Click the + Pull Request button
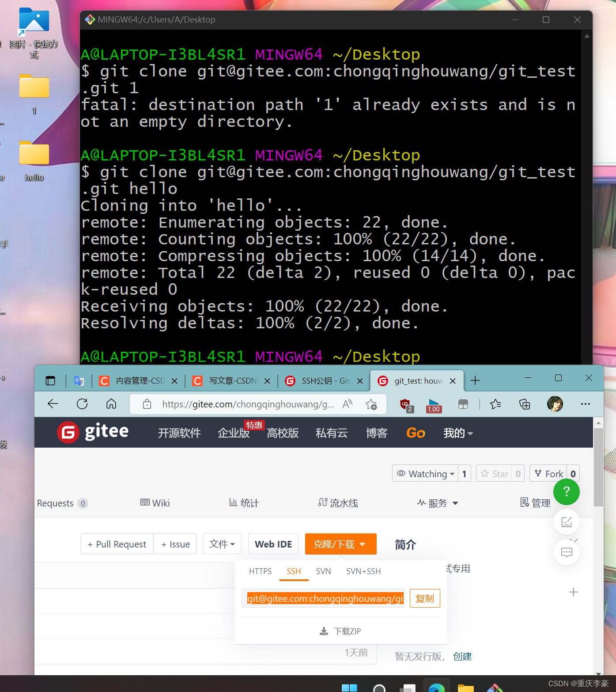The image size is (616, 692). [117, 544]
